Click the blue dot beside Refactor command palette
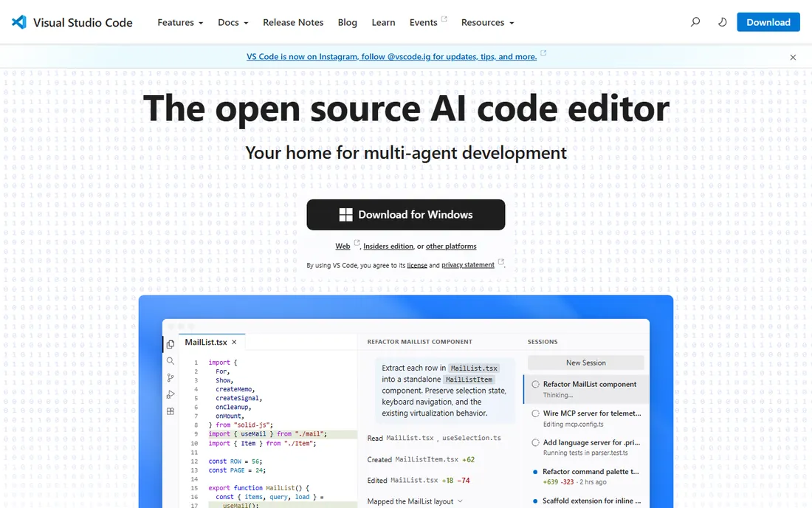The image size is (812, 508). click(x=535, y=472)
